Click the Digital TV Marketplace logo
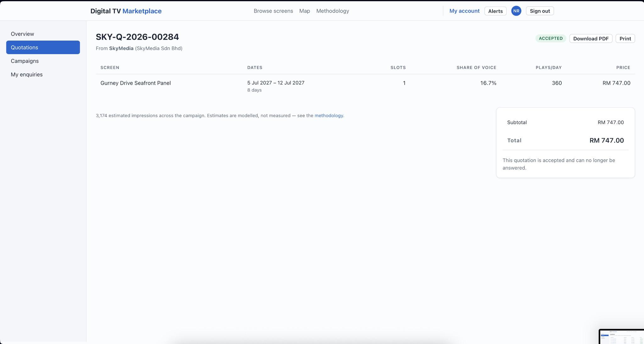Viewport: 644px width, 344px height. pos(126,11)
